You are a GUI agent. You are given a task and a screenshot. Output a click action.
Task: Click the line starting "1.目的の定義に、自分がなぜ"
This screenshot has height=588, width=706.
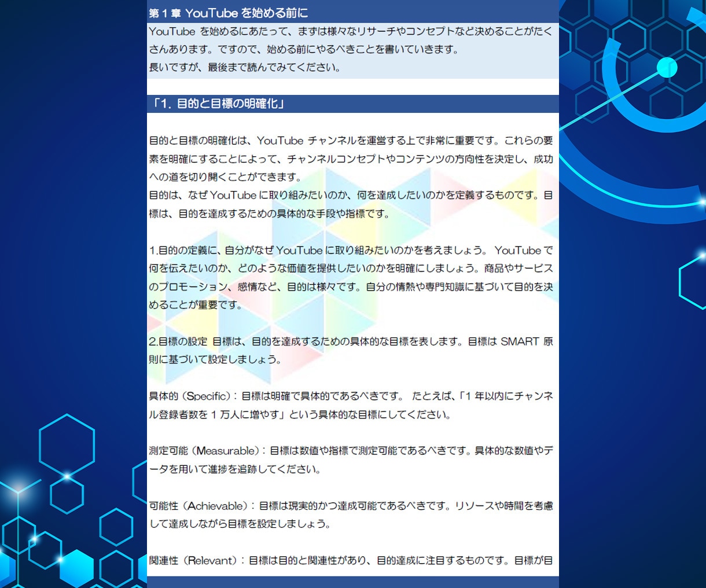tap(351, 251)
